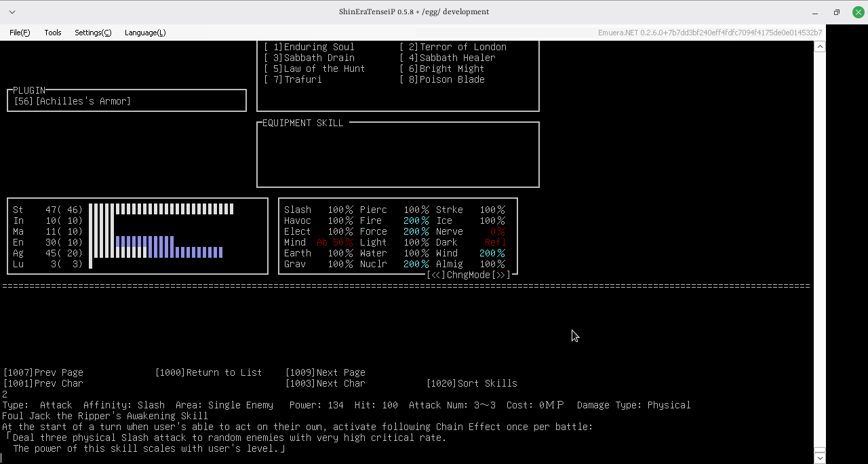Select the Enduring Soul skill
Screen dimensions: 868x464
click(309, 47)
